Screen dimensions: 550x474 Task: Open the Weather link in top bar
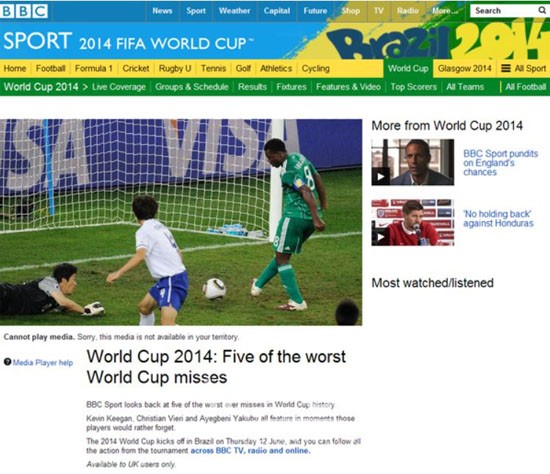pyautogui.click(x=234, y=11)
